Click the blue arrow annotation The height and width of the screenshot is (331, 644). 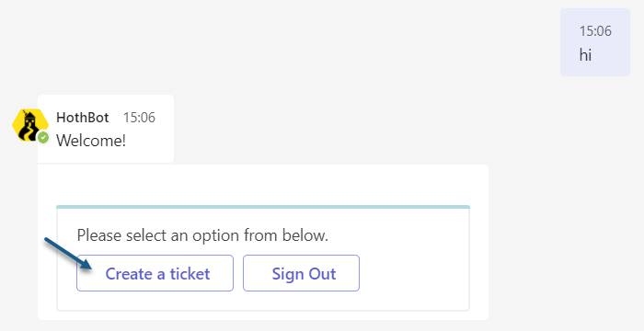click(68, 253)
